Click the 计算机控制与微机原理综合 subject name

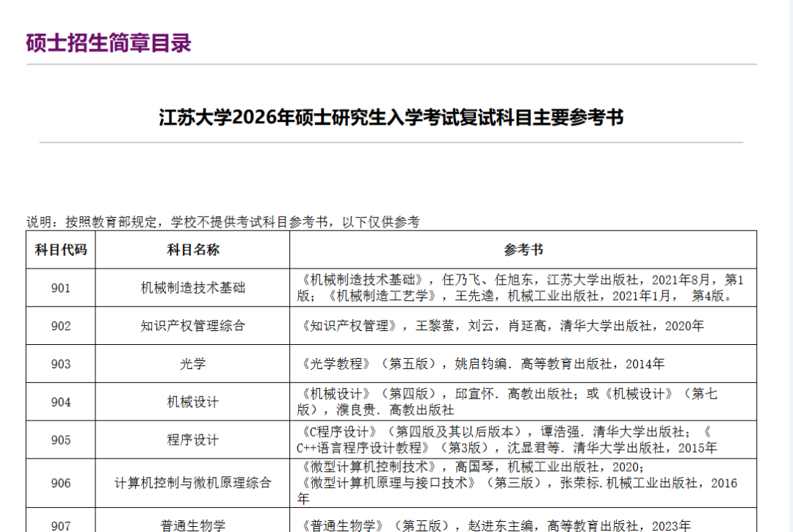192,483
